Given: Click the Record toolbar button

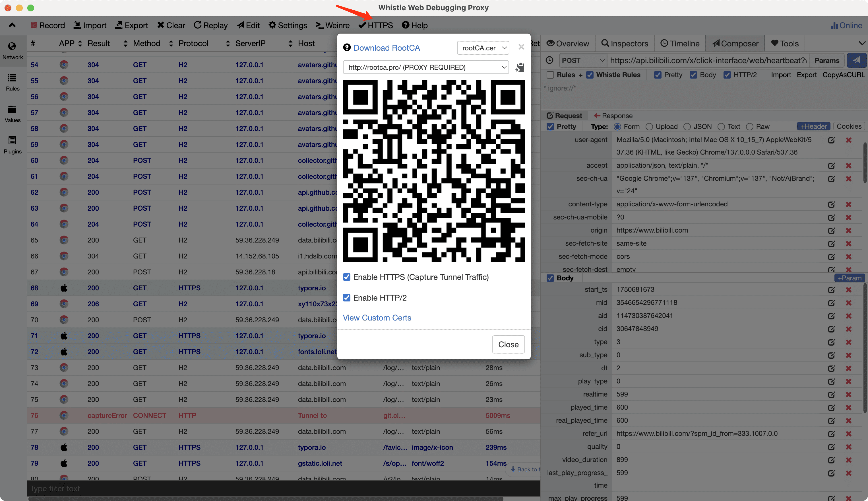Looking at the screenshot, I should point(47,25).
